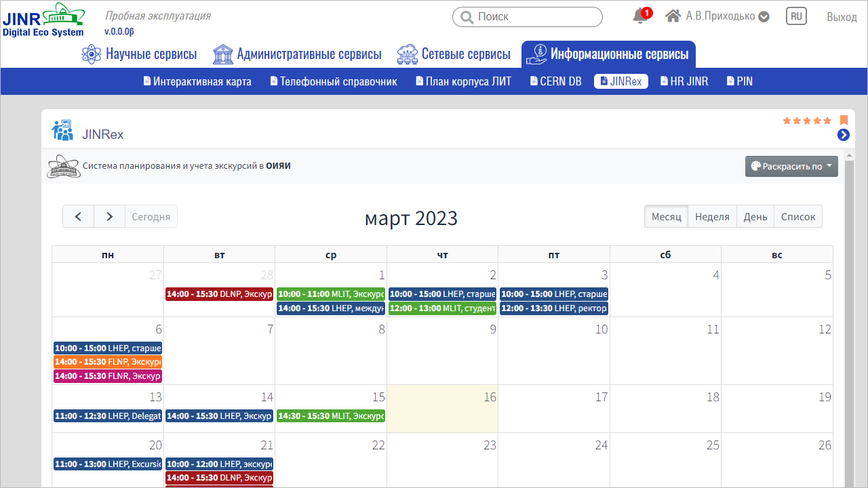
Task: Go to the previous month with the left arrow
Action: (x=79, y=217)
